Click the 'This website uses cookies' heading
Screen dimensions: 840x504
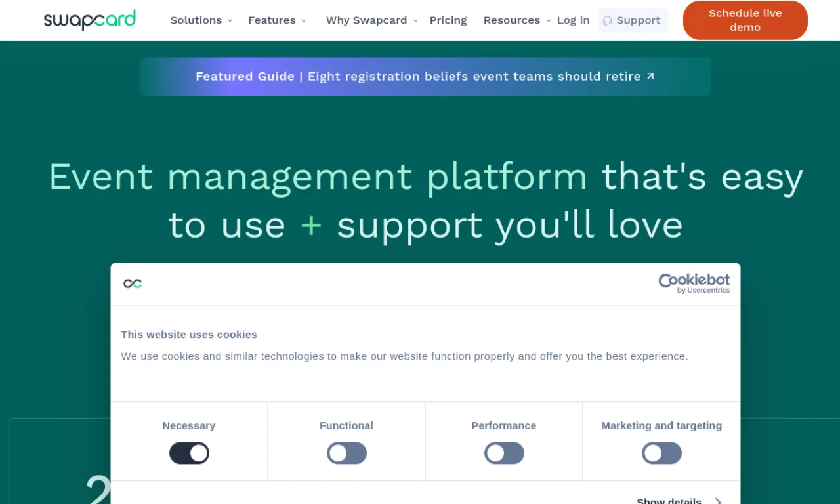(189, 334)
